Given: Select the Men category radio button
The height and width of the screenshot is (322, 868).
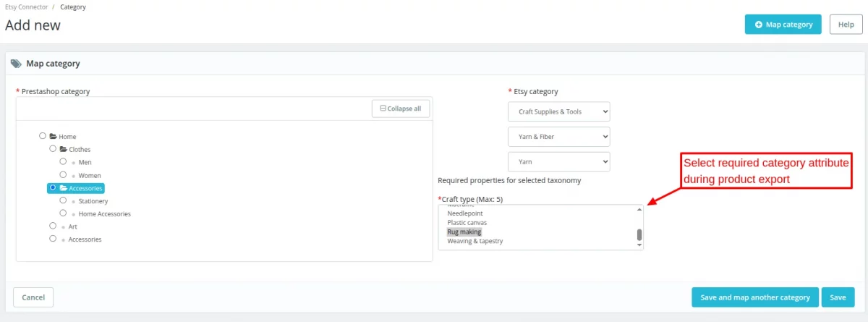Looking at the screenshot, I should coord(64,161).
